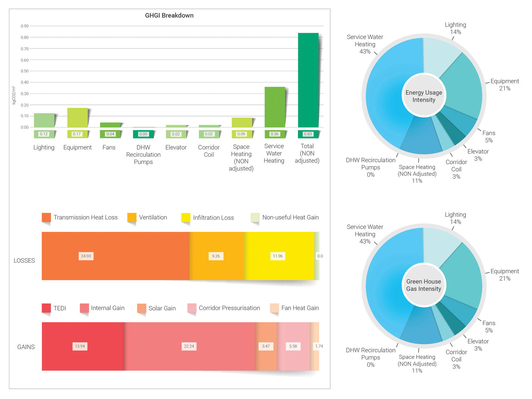Click the Fan Heat Gain legend swatch
This screenshot has height=399, width=532.
tap(274, 308)
